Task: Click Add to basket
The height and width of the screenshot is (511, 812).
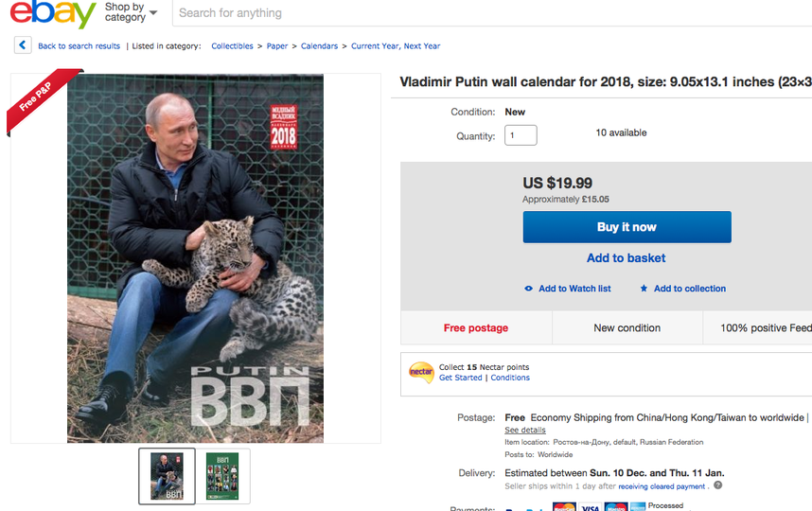Action: (x=626, y=258)
